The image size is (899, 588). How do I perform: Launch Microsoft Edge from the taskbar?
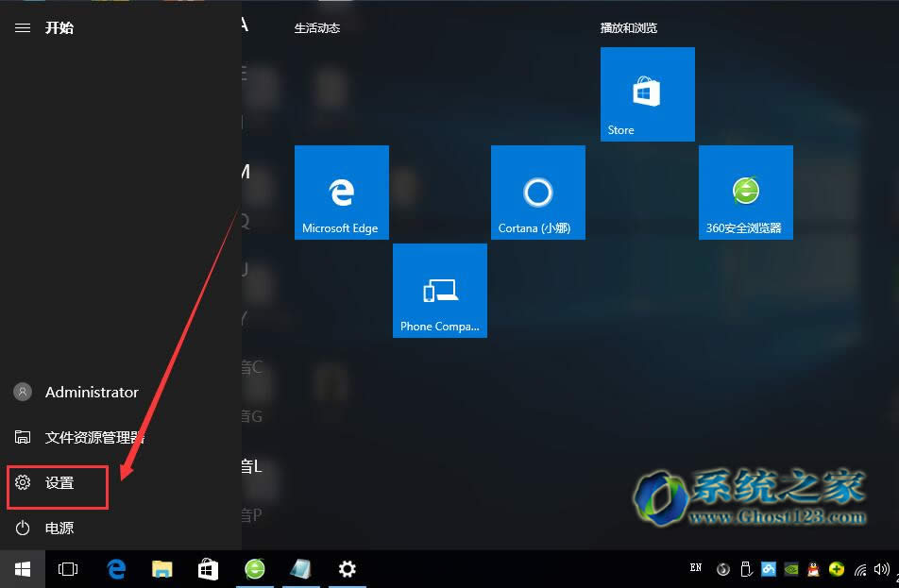point(115,569)
